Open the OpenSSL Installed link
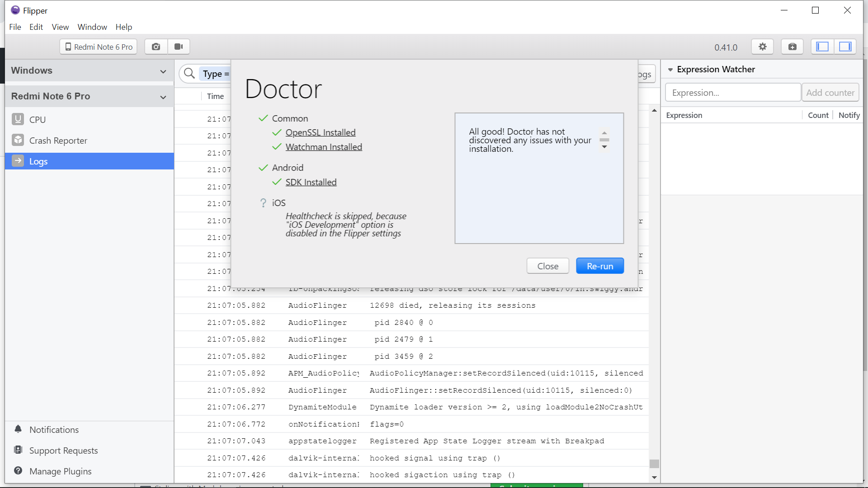Viewport: 868px width, 488px height. [x=320, y=132]
